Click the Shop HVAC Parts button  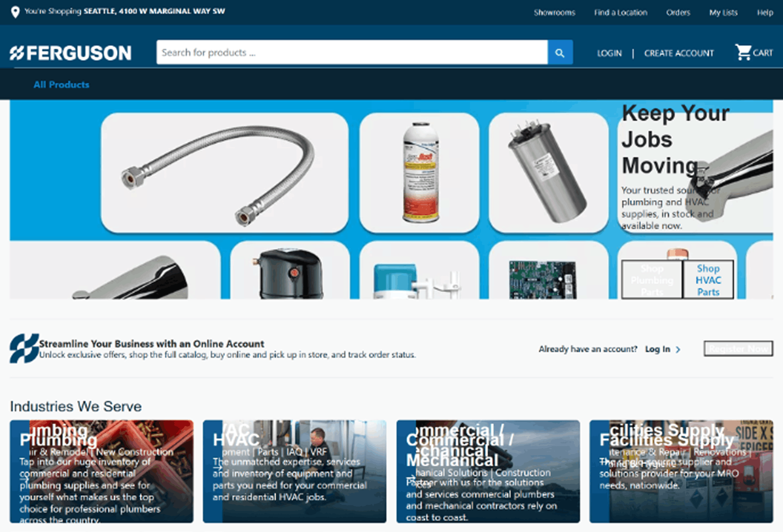tap(708, 280)
